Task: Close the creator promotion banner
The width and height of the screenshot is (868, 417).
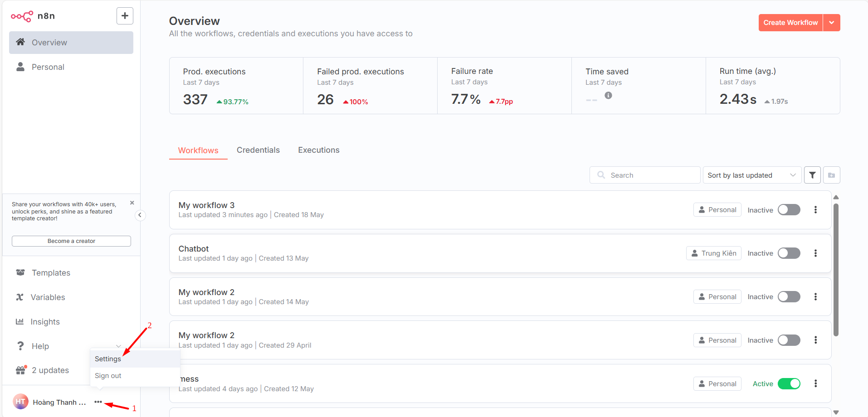Action: [132, 203]
